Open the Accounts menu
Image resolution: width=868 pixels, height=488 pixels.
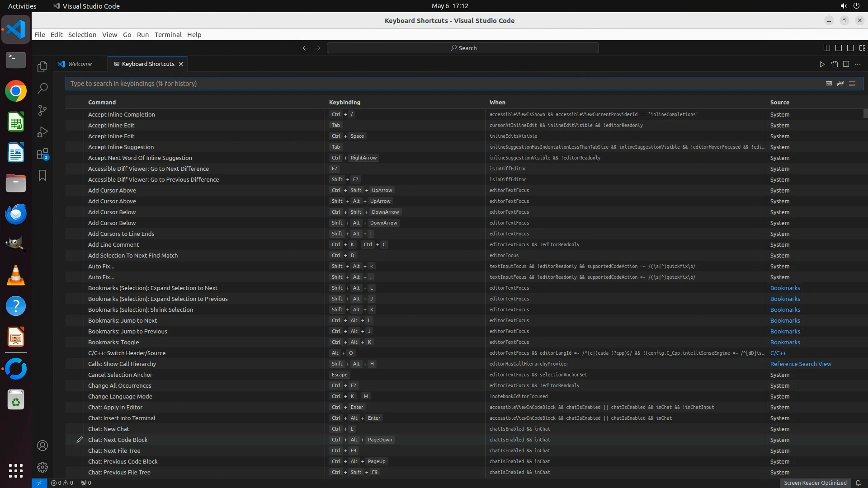[x=42, y=446]
